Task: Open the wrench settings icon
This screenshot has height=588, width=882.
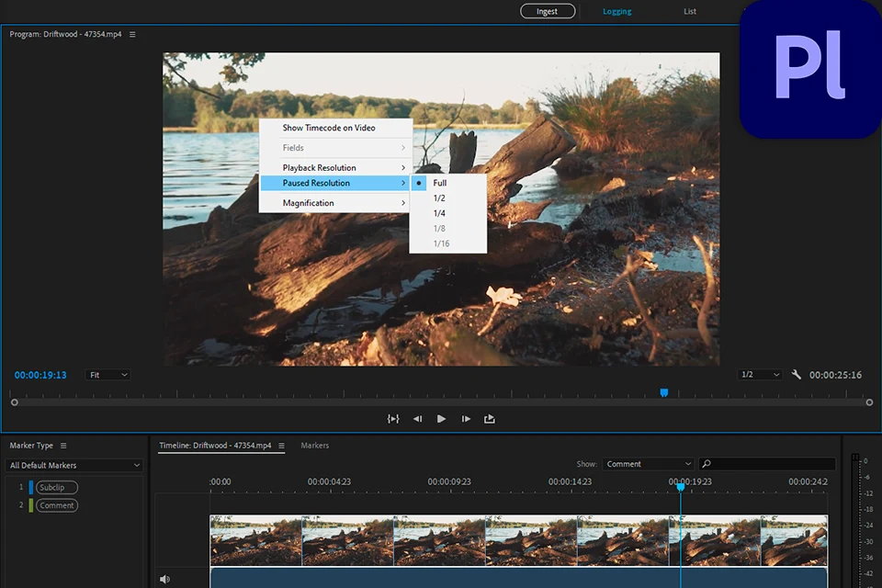Action: [x=796, y=374]
